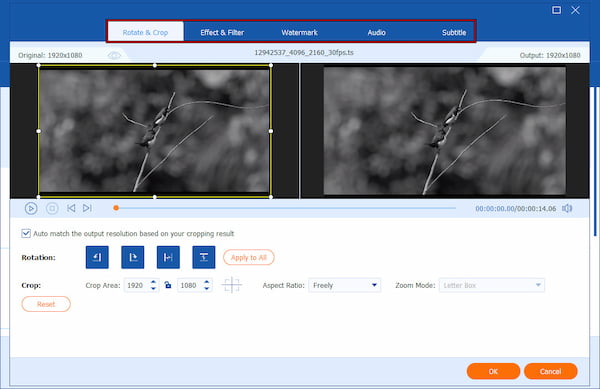The width and height of the screenshot is (600, 389).
Task: Click the right-middle crop frame handle
Action: pos(271,131)
